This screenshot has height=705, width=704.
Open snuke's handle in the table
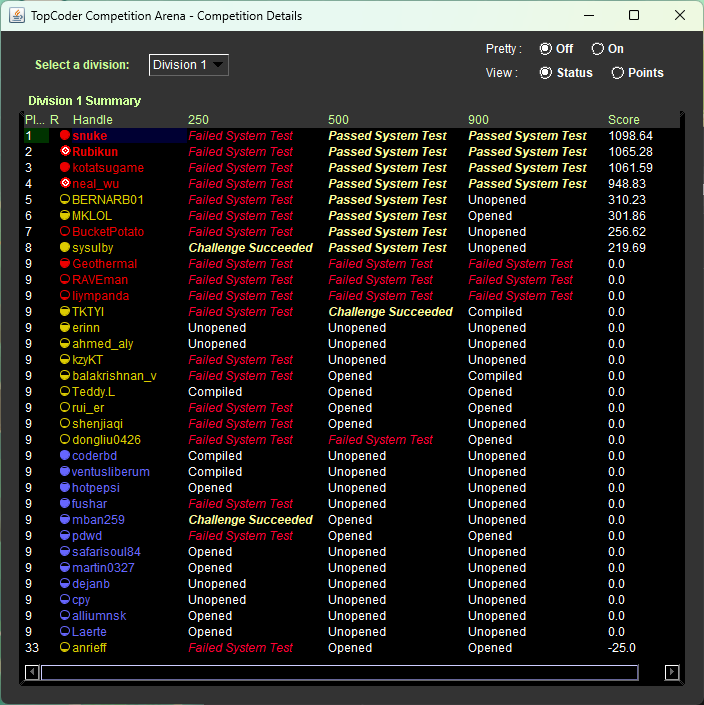pos(89,135)
